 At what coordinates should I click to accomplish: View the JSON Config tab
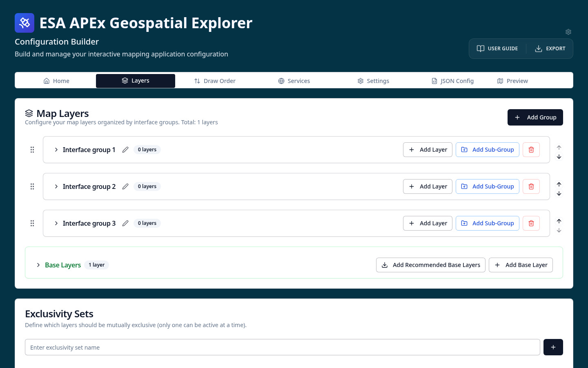(452, 81)
